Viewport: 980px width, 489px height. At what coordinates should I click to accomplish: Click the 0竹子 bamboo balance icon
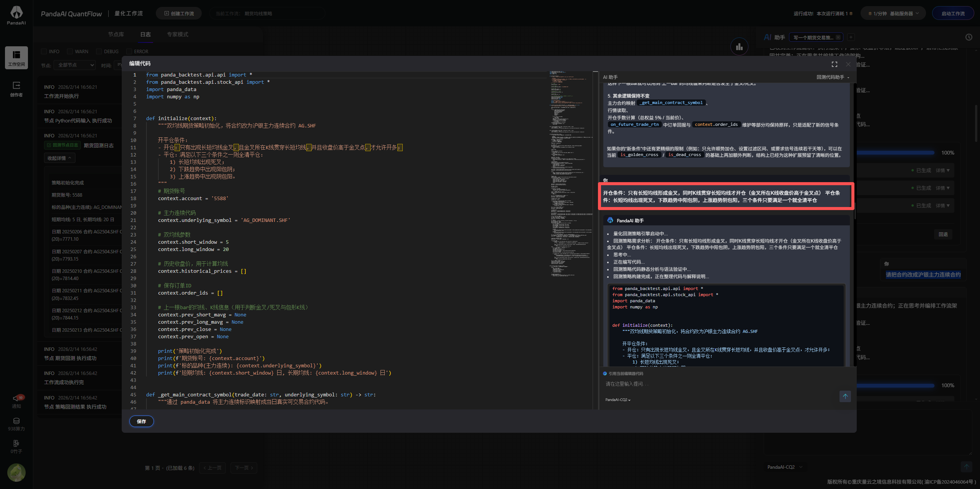click(16, 447)
